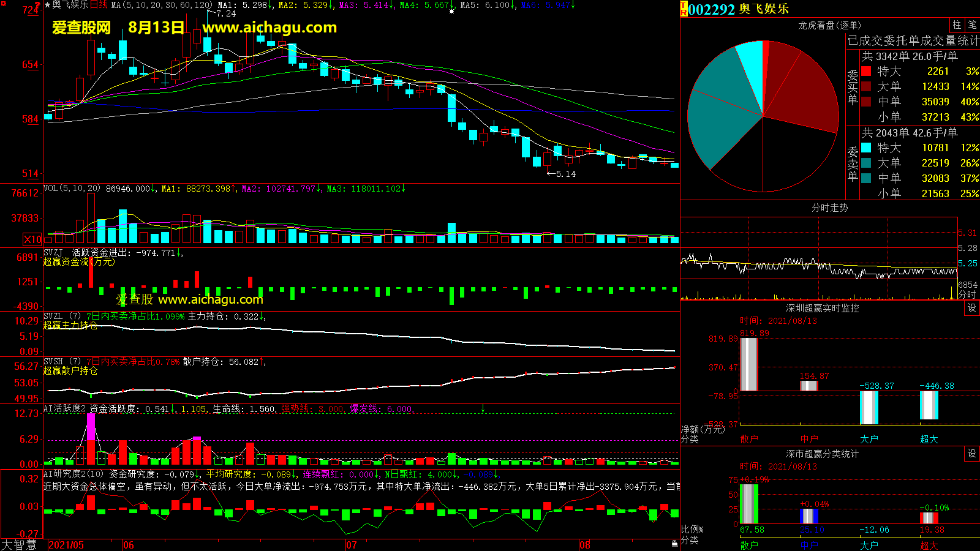Click the X10 volume scale marker
This screenshot has height=551, width=980.
(32, 239)
